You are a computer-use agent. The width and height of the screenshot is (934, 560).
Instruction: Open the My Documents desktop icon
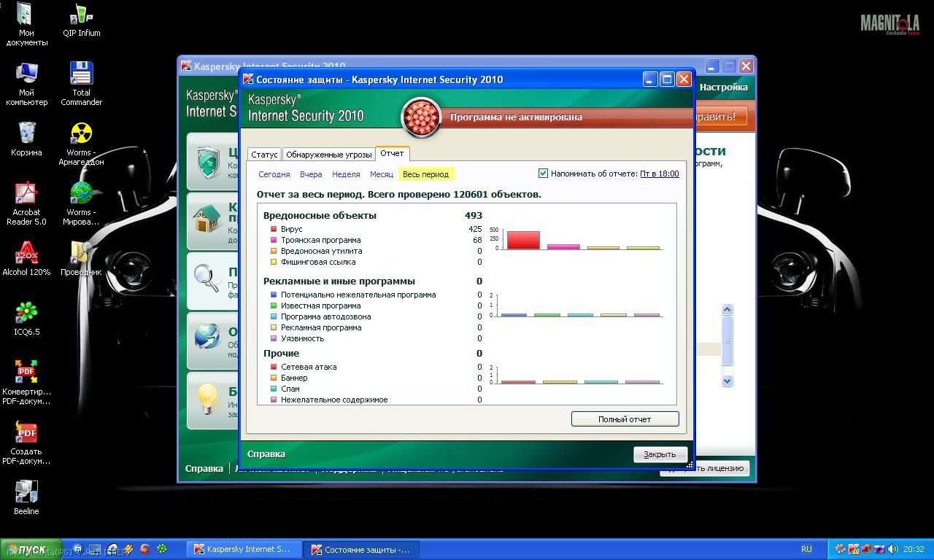(26, 24)
